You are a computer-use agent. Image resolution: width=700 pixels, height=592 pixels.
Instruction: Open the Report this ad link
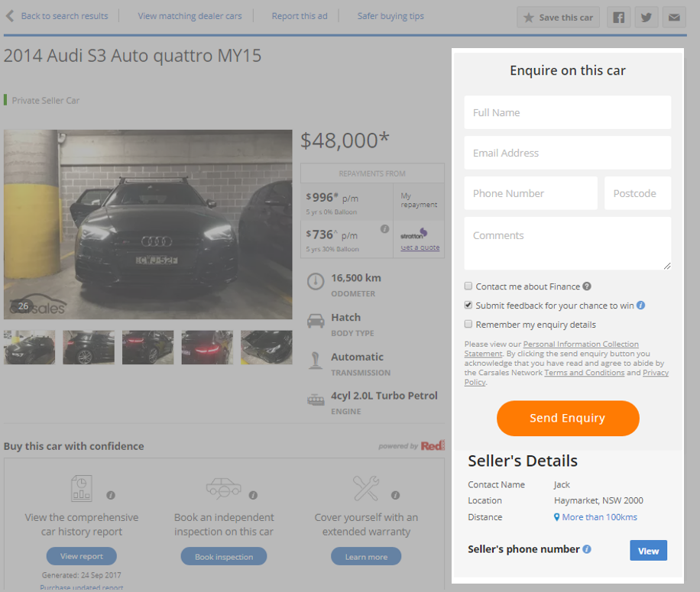pos(300,16)
